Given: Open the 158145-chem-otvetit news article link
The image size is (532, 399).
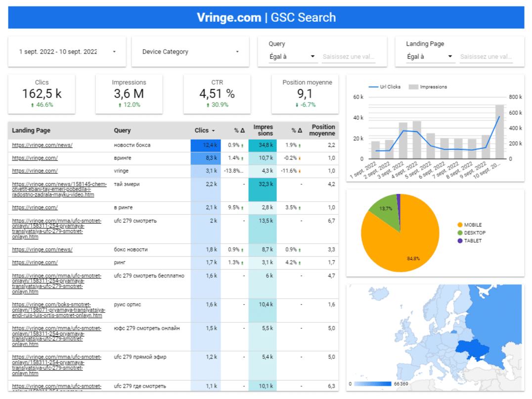Looking at the screenshot, I should point(59,190).
